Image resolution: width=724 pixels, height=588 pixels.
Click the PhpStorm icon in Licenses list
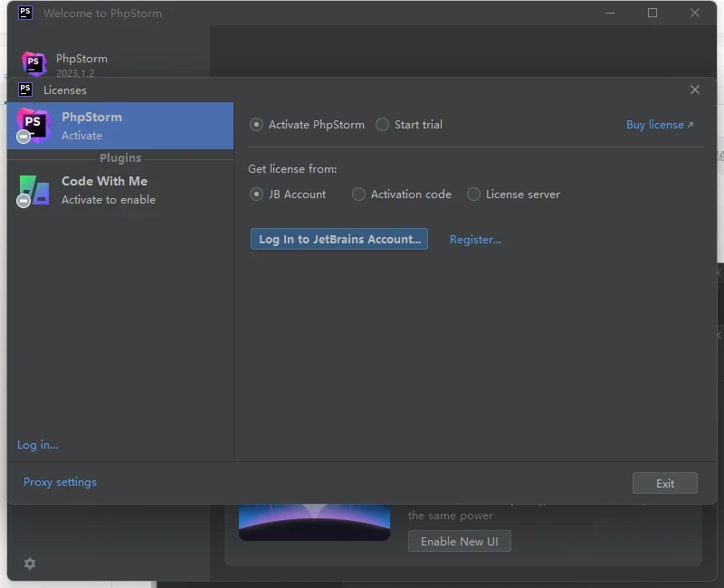33,125
